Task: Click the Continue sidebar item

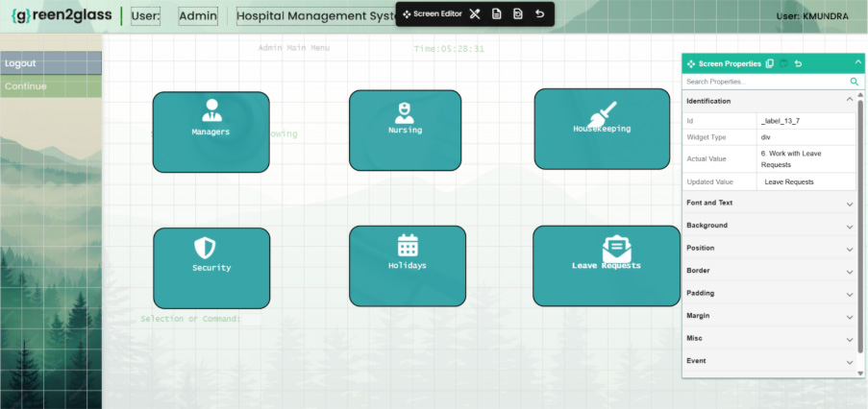Action: point(51,86)
